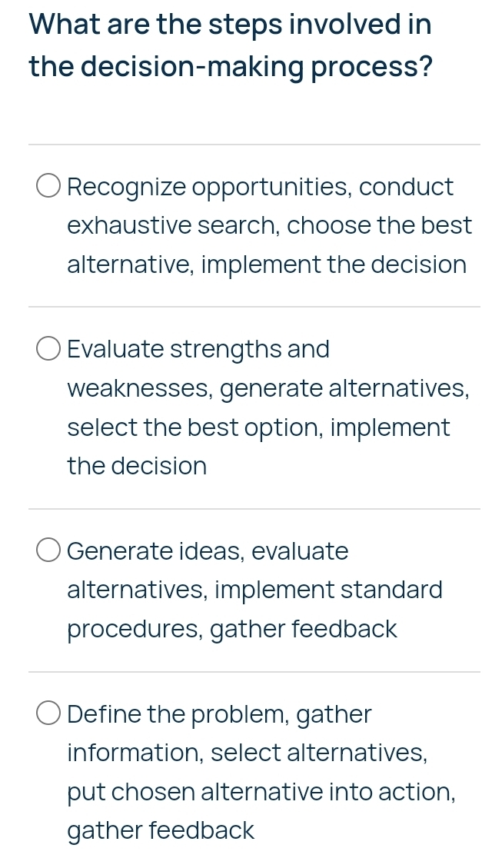Click the "What are the steps involved in" heading

[x=230, y=24]
